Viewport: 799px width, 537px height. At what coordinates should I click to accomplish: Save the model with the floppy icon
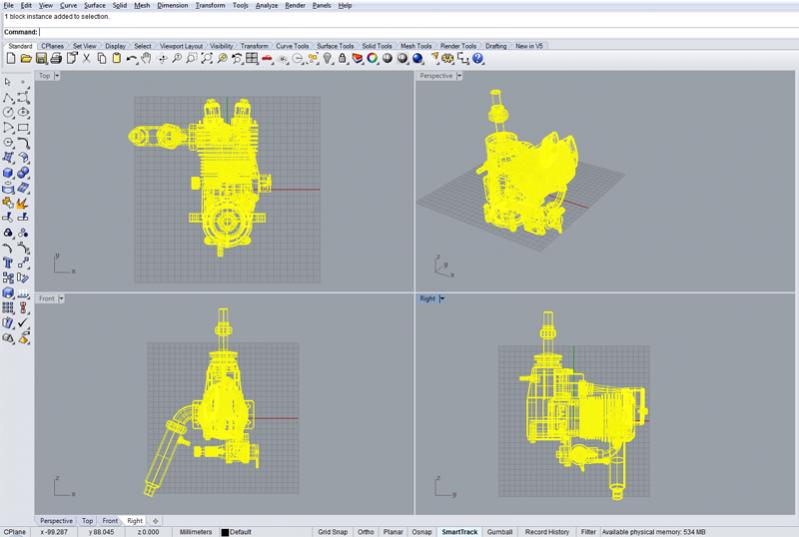click(x=41, y=59)
